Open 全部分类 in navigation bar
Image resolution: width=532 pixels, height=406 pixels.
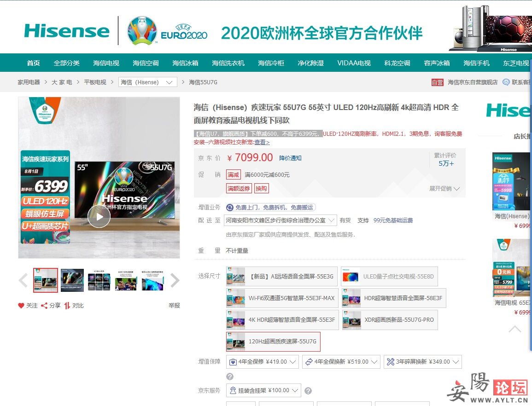coord(66,63)
